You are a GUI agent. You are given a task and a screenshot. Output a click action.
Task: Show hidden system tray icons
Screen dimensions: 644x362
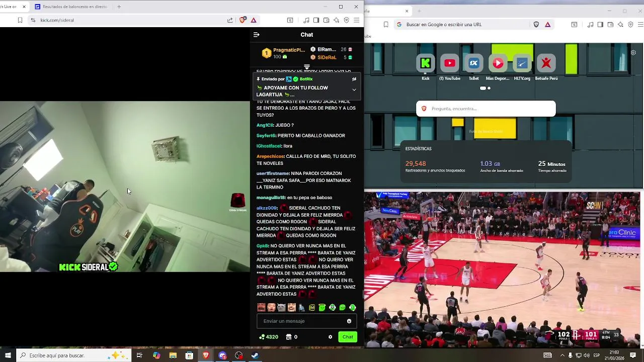[562, 355]
